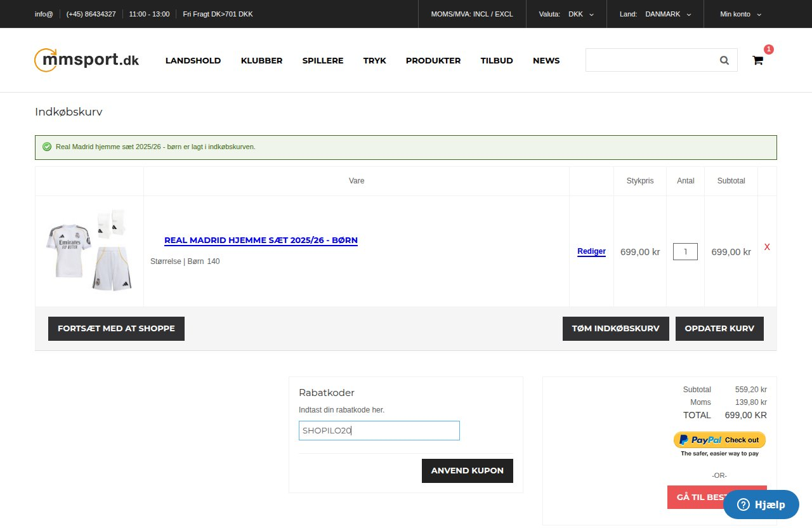Open the PRODUKTER menu
Screen dimensions: 812x528
[433, 61]
